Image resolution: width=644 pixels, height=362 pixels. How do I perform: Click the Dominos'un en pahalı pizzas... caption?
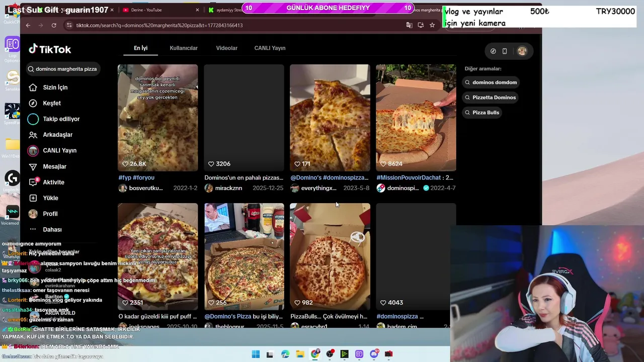[244, 177]
